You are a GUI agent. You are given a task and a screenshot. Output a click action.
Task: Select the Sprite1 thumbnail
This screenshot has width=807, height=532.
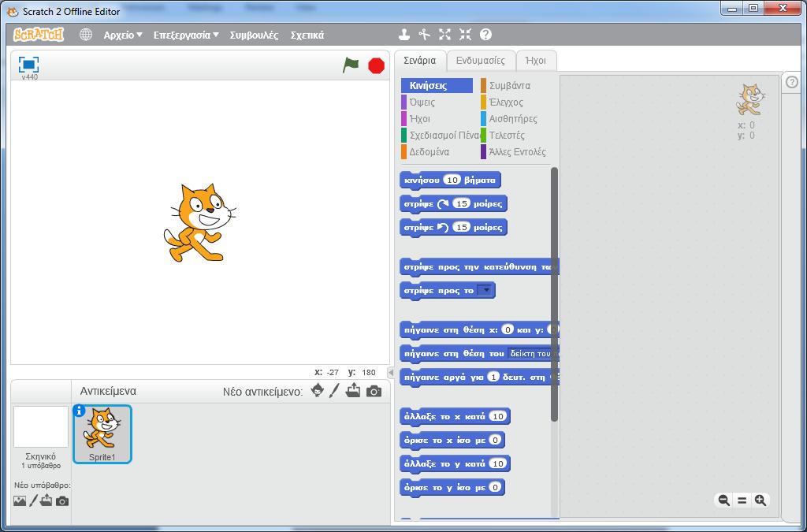click(x=102, y=433)
